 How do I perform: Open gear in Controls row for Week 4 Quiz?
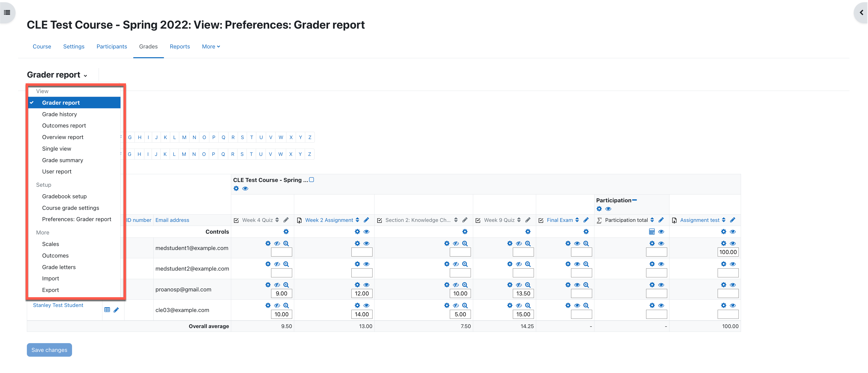coord(286,232)
